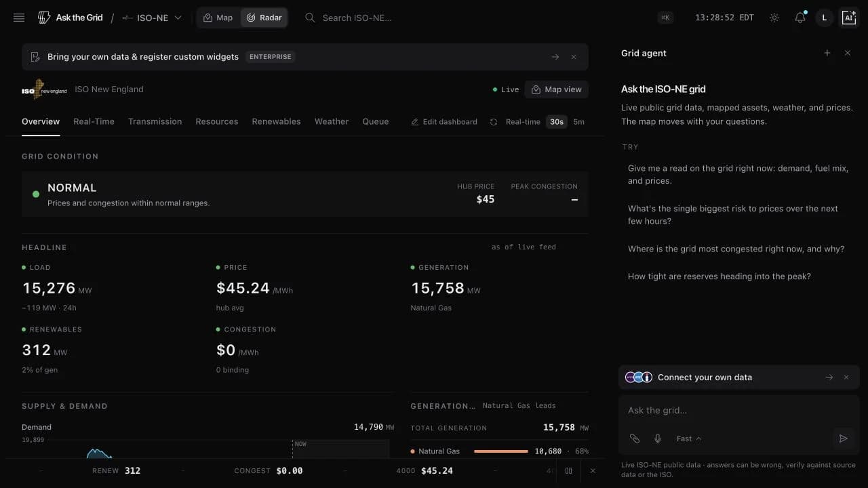Go to the Renewables tab
The image size is (868, 488).
(x=276, y=122)
